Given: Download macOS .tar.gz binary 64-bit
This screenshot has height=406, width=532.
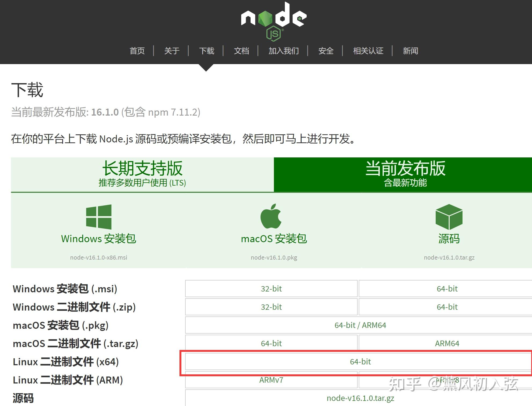Looking at the screenshot, I should (x=271, y=344).
